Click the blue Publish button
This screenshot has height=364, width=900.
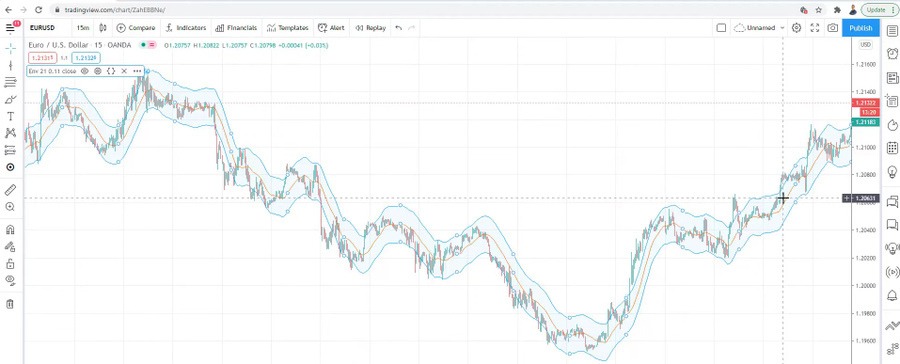point(860,28)
